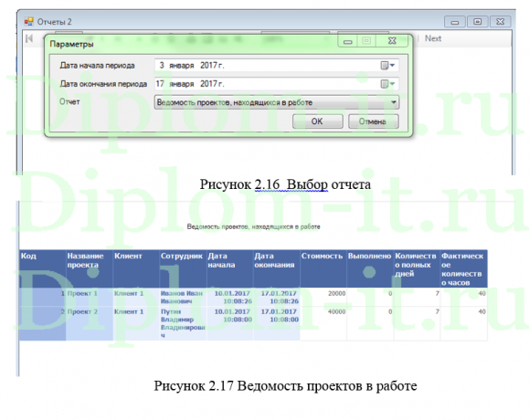Minimize the Отчеты 2 window
The height and width of the screenshot is (420, 529).
[x=455, y=22]
